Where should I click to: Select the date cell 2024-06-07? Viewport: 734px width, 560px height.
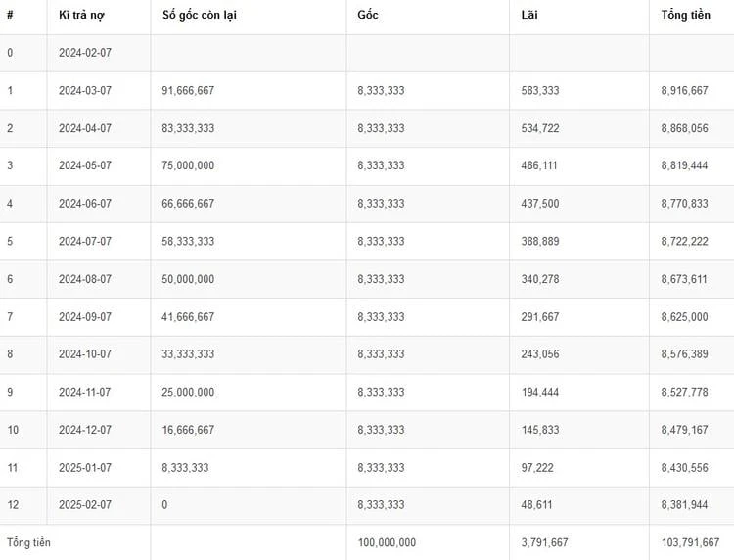click(85, 204)
